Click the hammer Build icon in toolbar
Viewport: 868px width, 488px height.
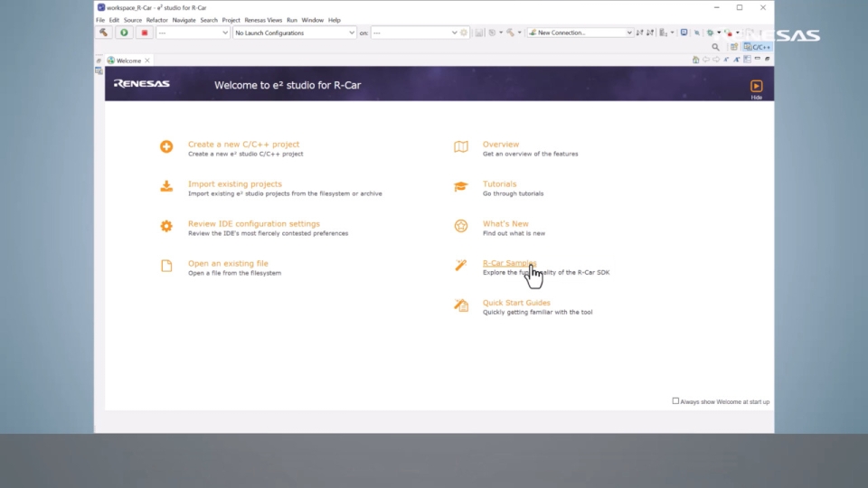pos(105,33)
